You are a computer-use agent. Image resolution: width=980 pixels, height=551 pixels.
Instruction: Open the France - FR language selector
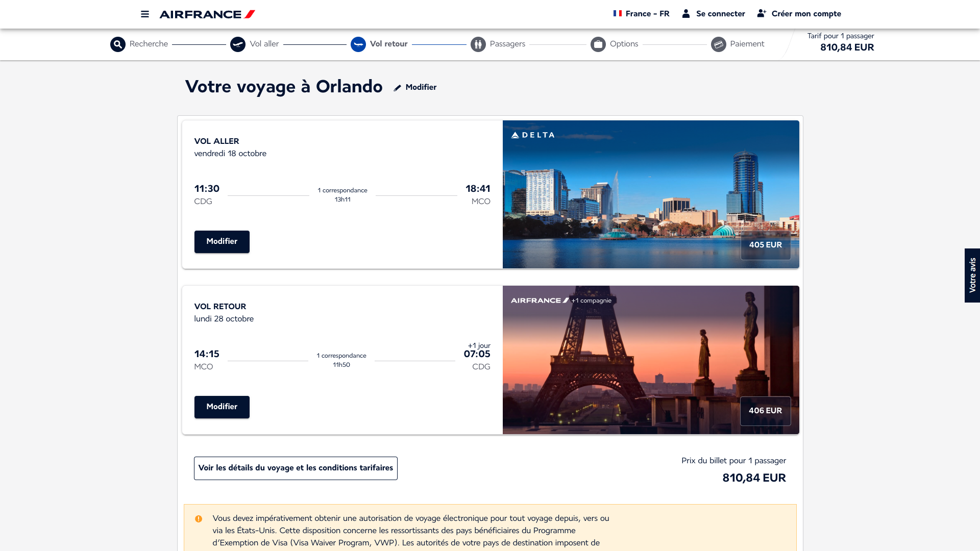point(642,14)
